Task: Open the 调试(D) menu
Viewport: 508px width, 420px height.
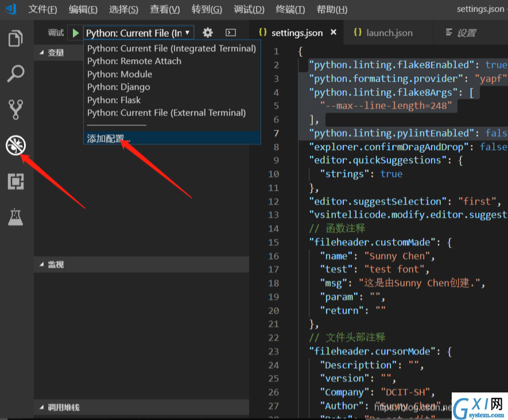Action: click(x=249, y=9)
